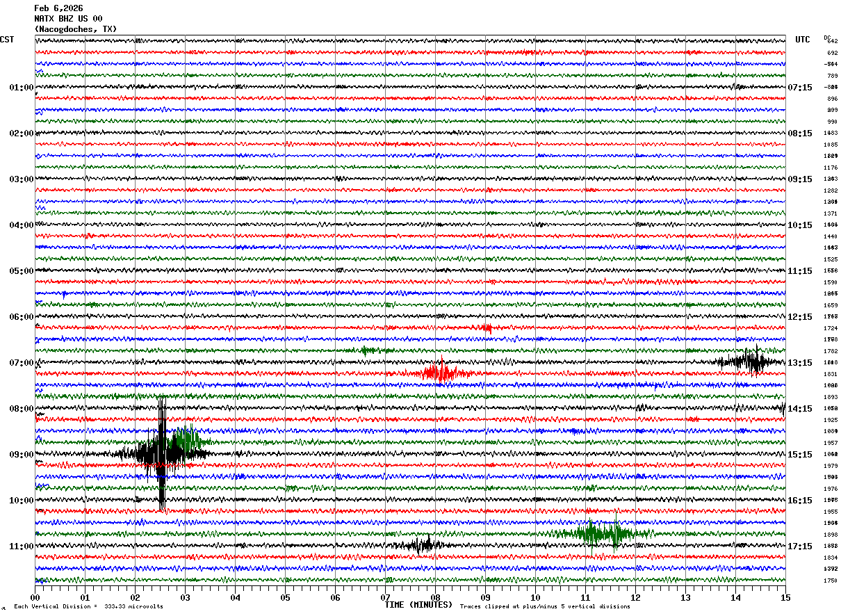
Task: Click the 15 minute axis tick label
Action: 785,597
